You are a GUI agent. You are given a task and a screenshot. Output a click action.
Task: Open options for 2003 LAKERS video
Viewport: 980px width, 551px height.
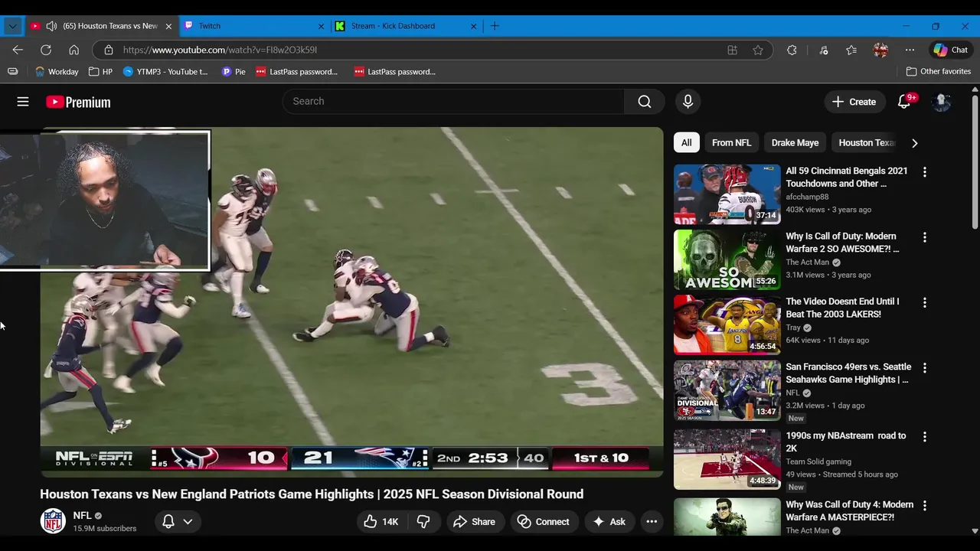pos(924,302)
